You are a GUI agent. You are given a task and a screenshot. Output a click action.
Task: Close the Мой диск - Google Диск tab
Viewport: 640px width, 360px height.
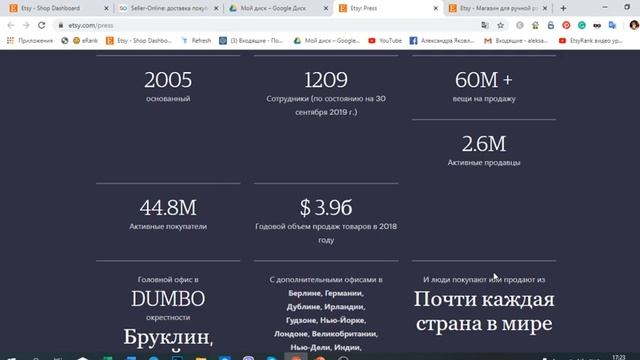coord(326,8)
